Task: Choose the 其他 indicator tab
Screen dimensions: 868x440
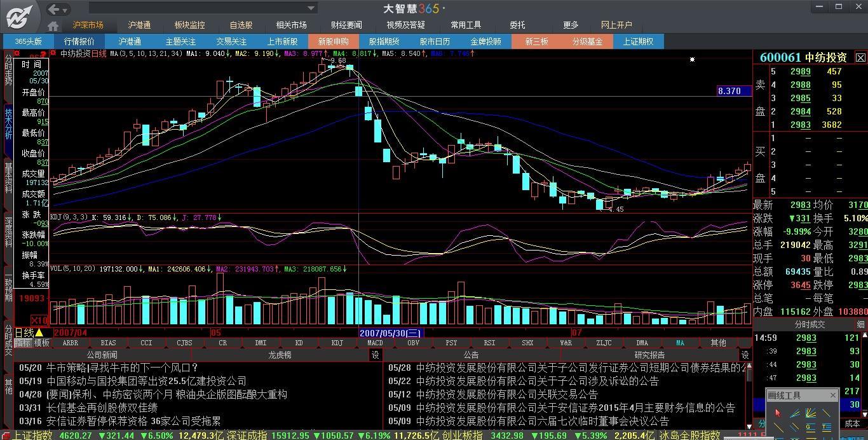Action: [x=719, y=343]
